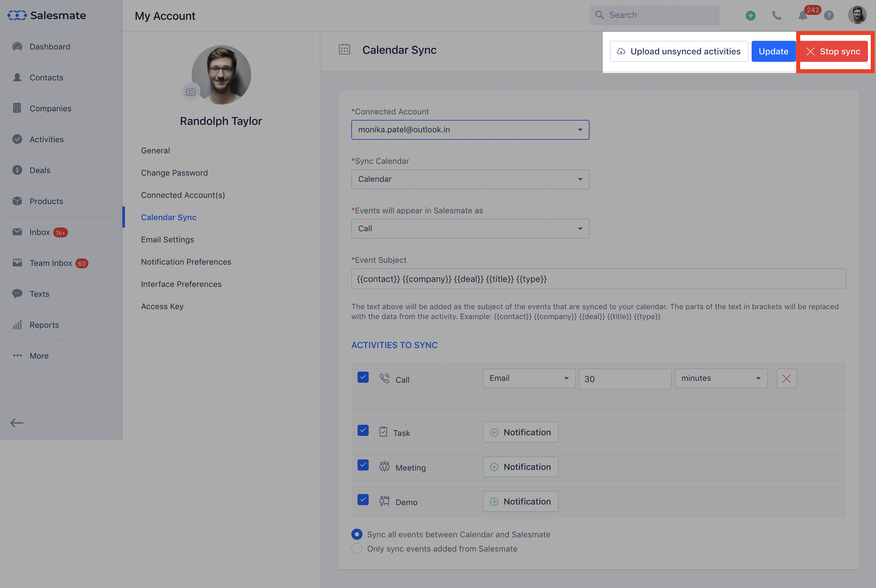876x588 pixels.
Task: Select Sync all events between Calendar and Salesmate
Action: coord(357,534)
